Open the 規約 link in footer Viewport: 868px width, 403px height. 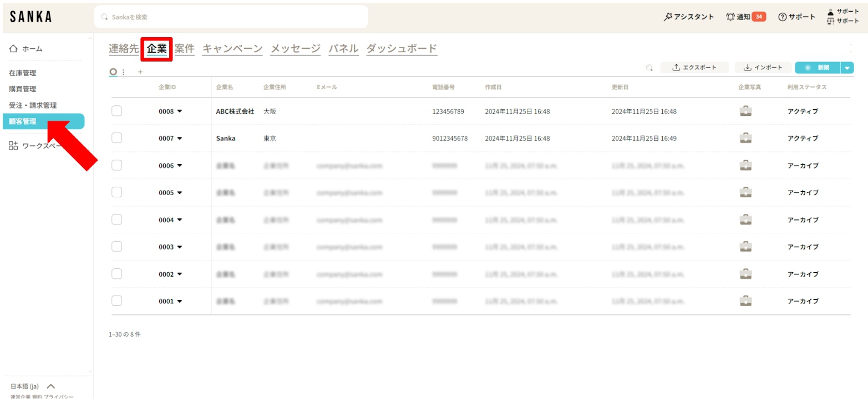[37, 397]
